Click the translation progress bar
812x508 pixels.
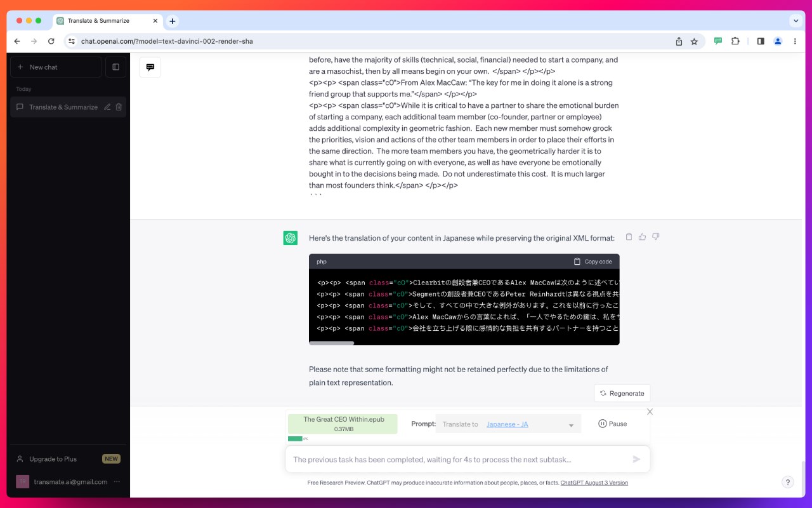pyautogui.click(x=295, y=439)
